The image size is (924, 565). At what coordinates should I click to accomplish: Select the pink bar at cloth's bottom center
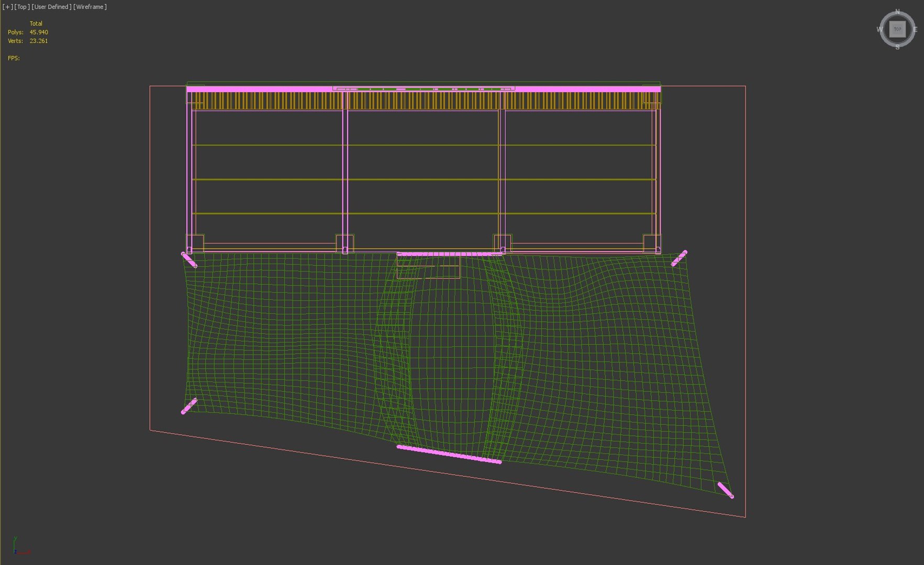(x=449, y=454)
